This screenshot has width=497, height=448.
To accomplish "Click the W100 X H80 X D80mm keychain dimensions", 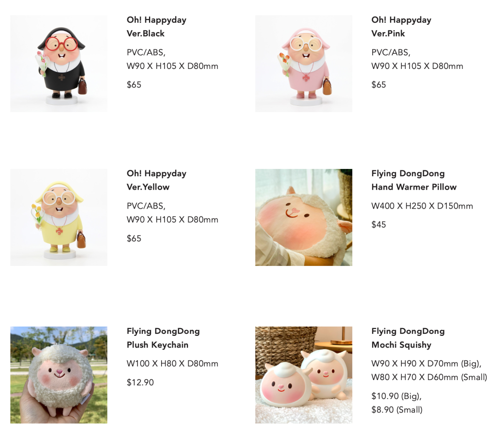I will (172, 364).
